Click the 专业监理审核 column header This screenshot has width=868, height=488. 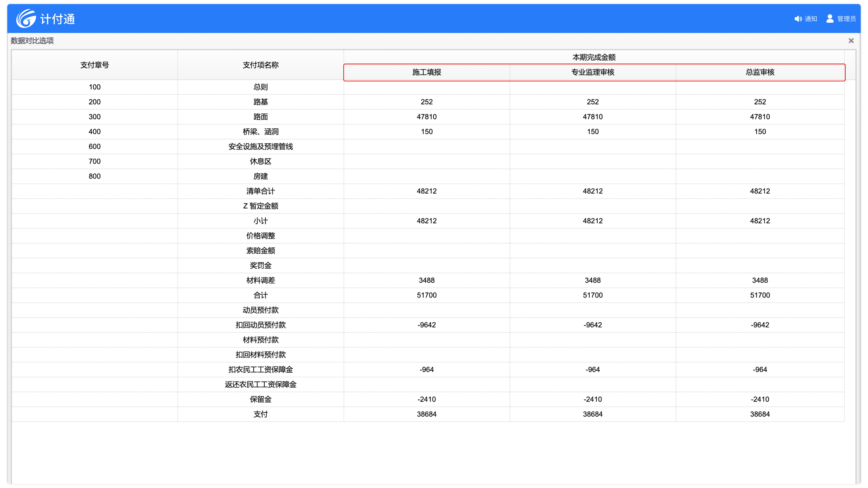click(x=593, y=72)
